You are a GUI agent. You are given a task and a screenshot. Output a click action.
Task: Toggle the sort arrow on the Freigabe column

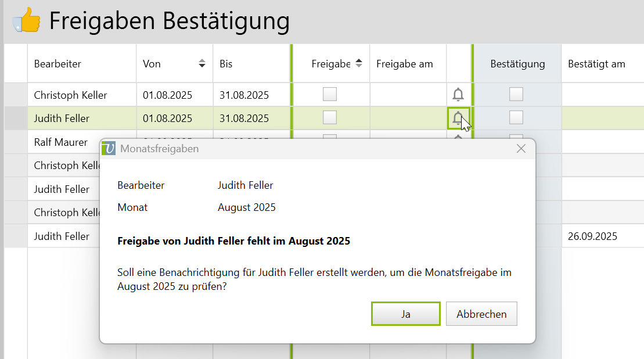click(358, 63)
